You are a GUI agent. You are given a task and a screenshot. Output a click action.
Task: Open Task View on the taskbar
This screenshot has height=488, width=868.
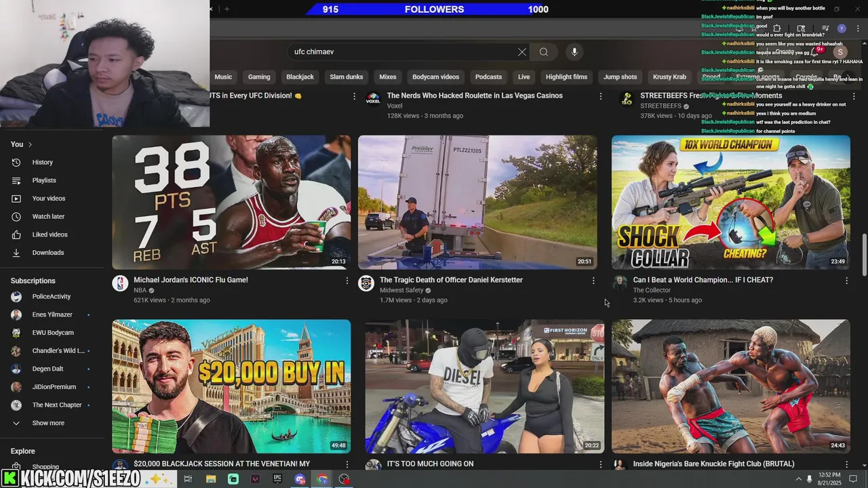coord(188,479)
